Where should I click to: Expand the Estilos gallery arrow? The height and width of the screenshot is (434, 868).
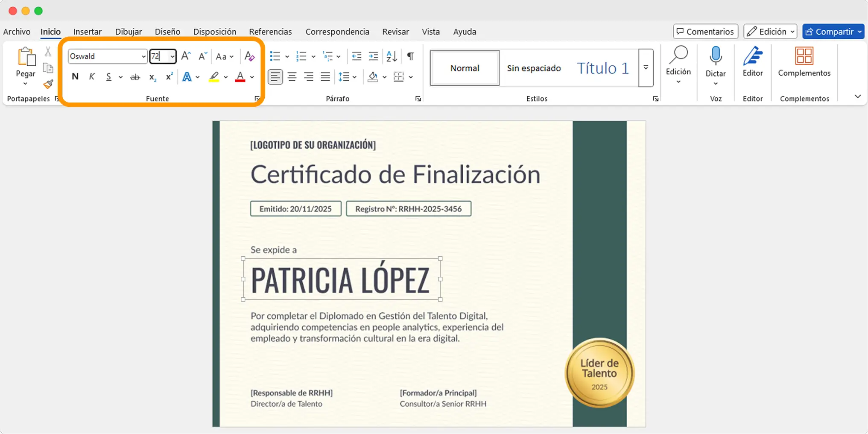click(x=646, y=68)
